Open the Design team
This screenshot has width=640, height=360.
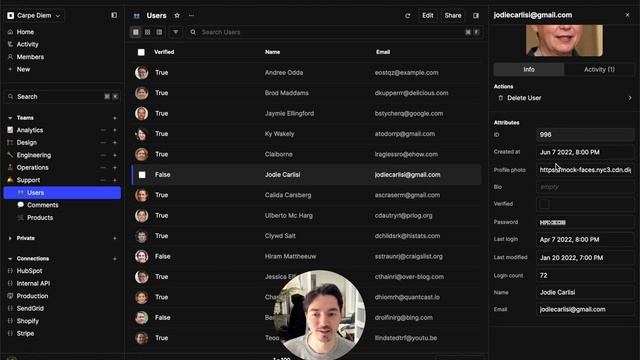pyautogui.click(x=27, y=142)
